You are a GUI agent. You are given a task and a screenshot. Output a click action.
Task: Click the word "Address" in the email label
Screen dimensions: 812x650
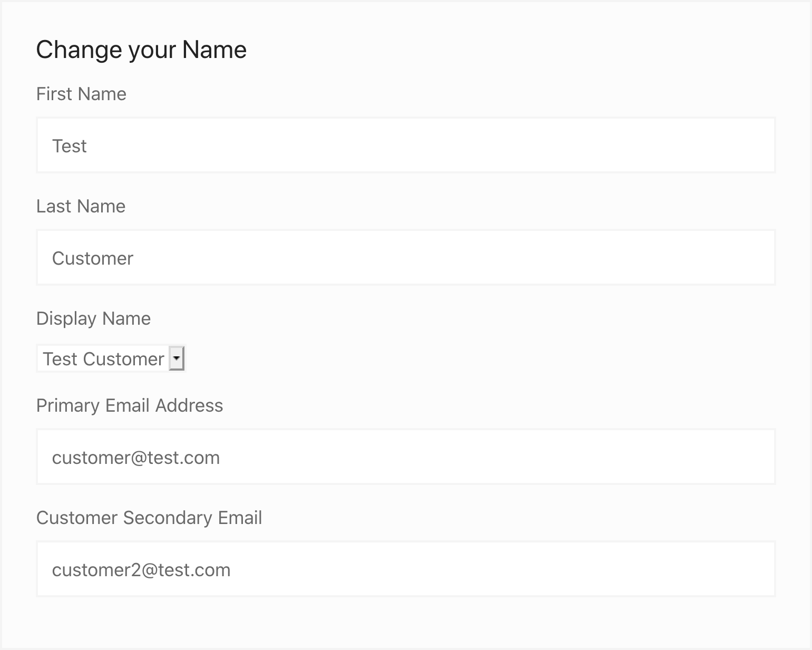click(189, 405)
